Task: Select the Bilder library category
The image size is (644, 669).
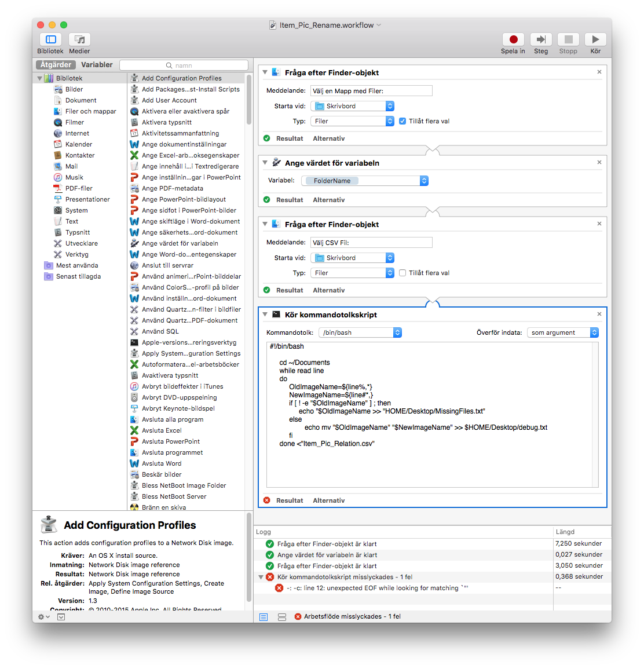Action: pyautogui.click(x=74, y=89)
